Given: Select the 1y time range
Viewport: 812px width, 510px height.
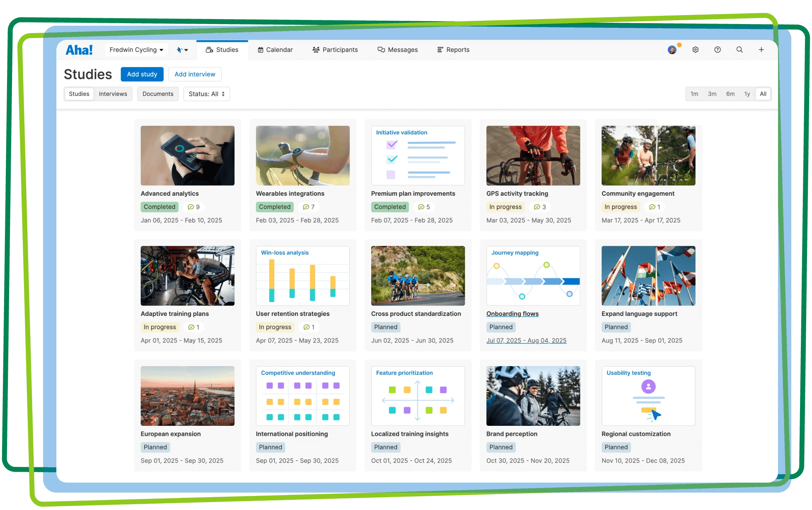Looking at the screenshot, I should (x=747, y=94).
